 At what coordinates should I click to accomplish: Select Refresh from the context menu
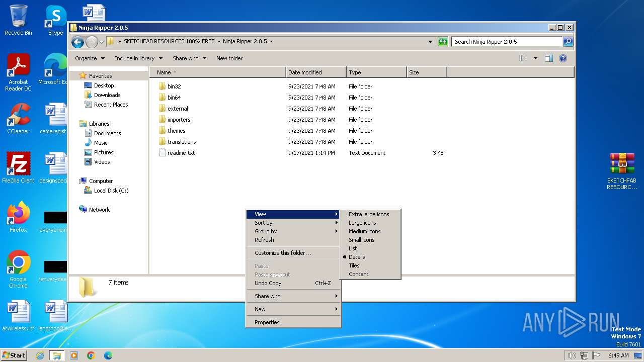[264, 240]
